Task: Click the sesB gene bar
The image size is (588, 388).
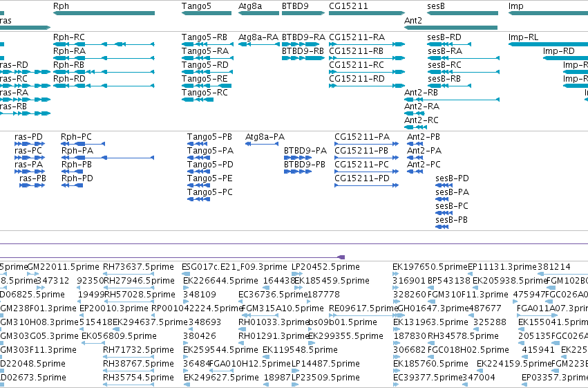Action: tap(463, 13)
